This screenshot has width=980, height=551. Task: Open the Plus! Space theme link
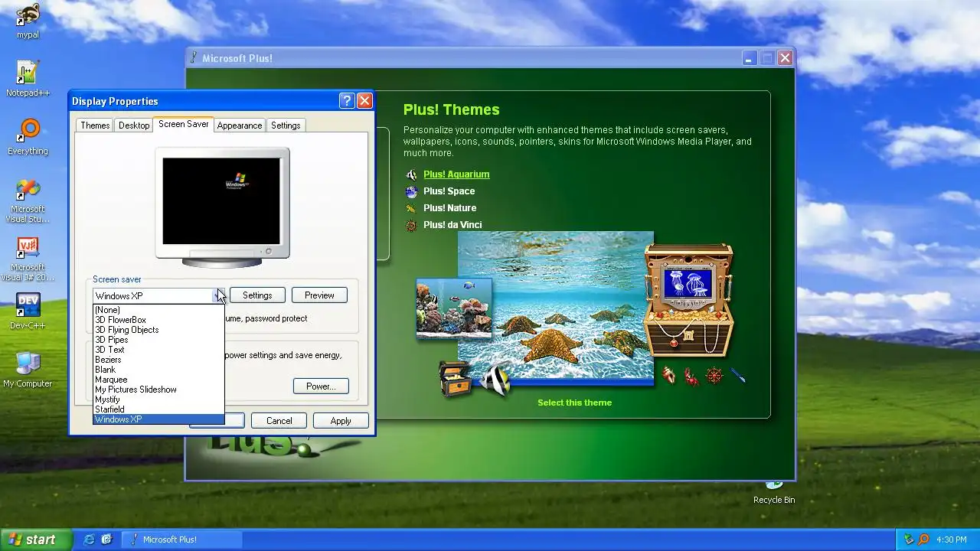coord(449,191)
